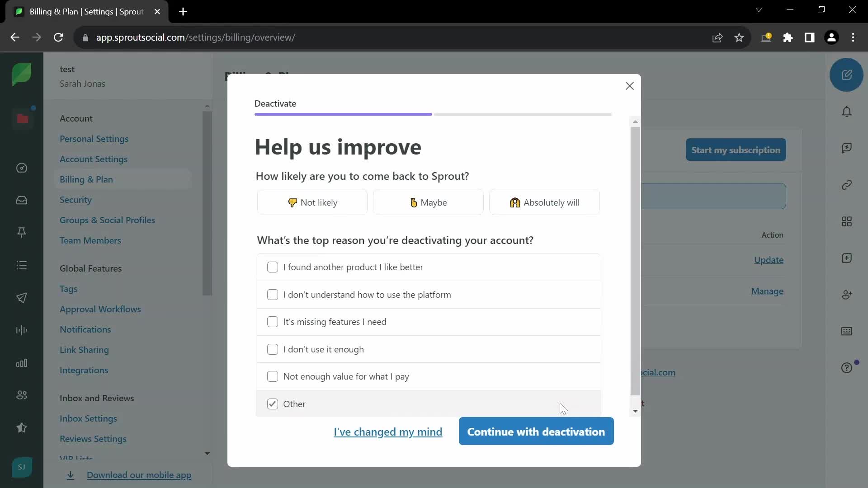
Task: Open the Sprout Social publishing icon
Action: tap(22, 297)
